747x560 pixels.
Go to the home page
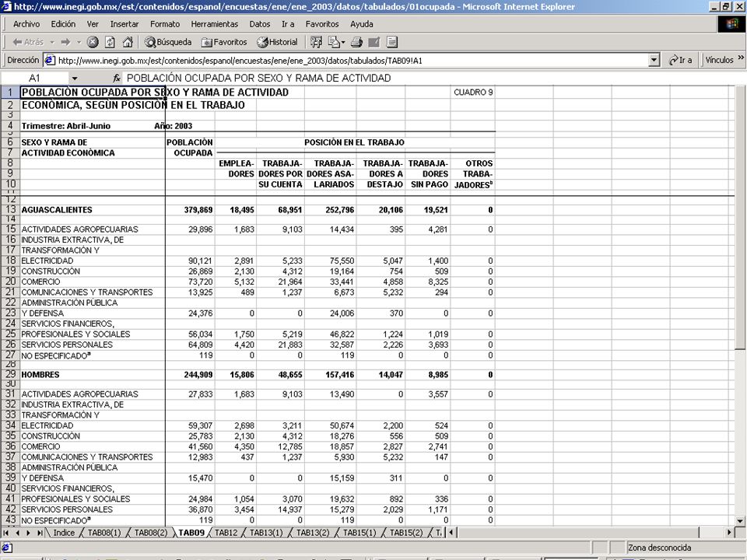tap(128, 42)
